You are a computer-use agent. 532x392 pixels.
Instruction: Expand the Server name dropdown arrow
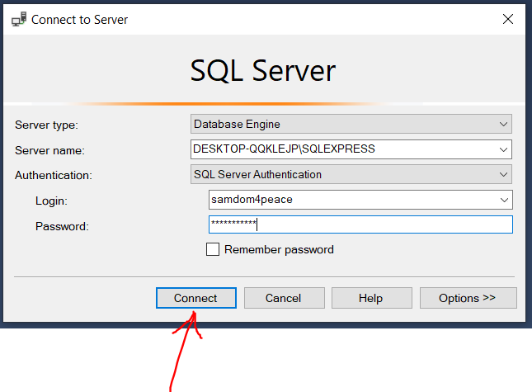pos(503,149)
